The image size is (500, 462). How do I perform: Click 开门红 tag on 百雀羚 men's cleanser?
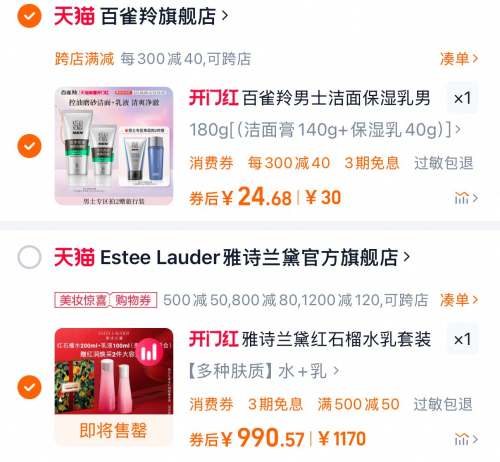213,98
